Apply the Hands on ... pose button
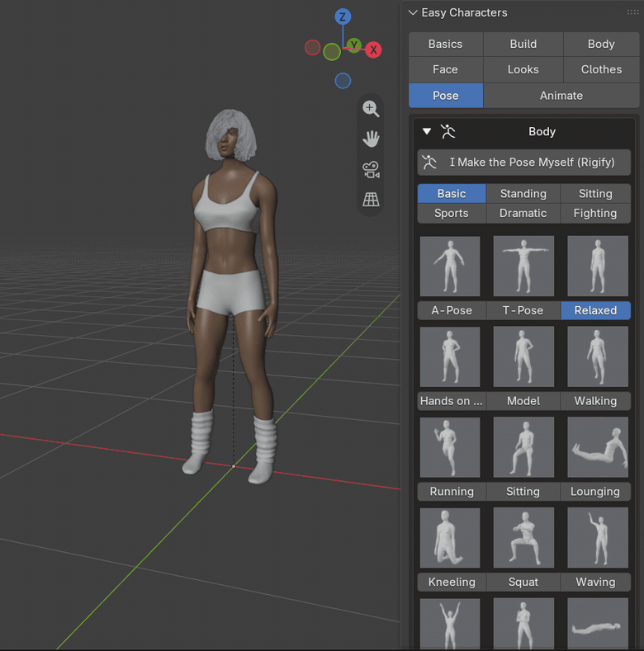644x651 pixels. point(452,401)
